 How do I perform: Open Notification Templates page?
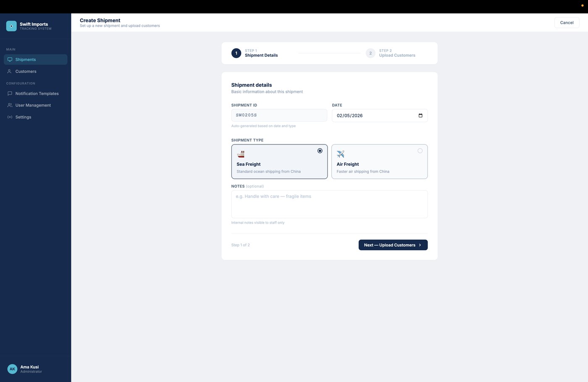coord(36,94)
